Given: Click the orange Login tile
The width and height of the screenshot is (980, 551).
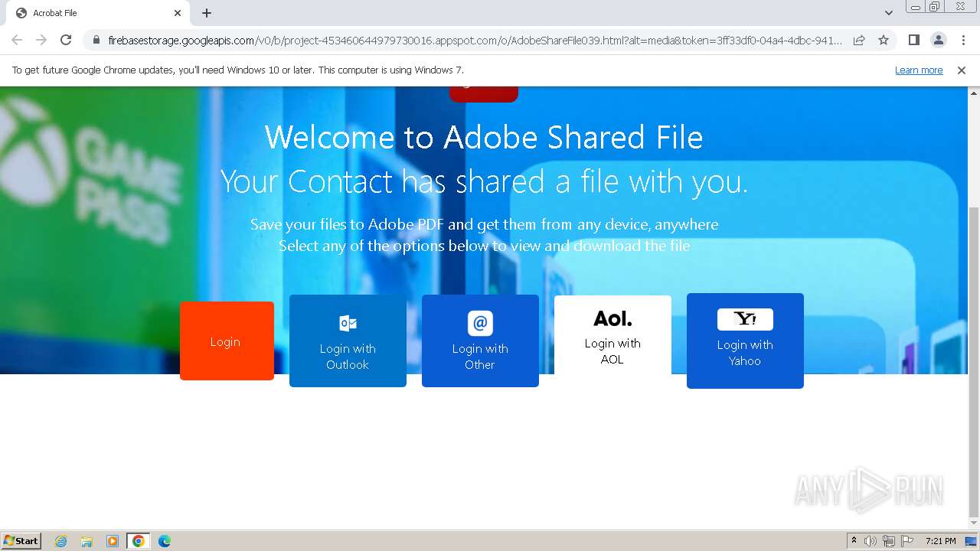Looking at the screenshot, I should pos(227,341).
